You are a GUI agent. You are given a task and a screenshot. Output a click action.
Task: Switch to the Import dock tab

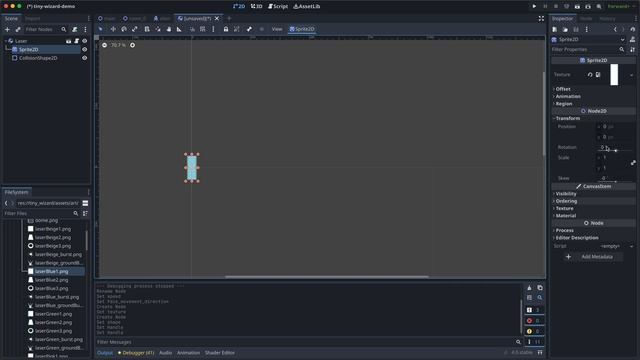pyautogui.click(x=33, y=18)
